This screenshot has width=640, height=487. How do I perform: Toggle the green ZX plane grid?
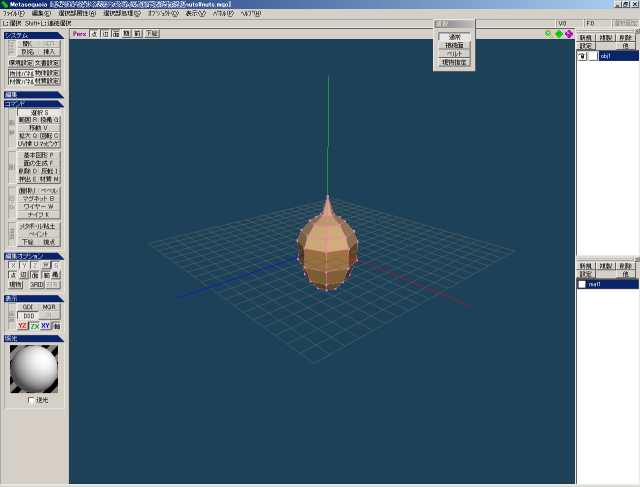pyautogui.click(x=35, y=326)
